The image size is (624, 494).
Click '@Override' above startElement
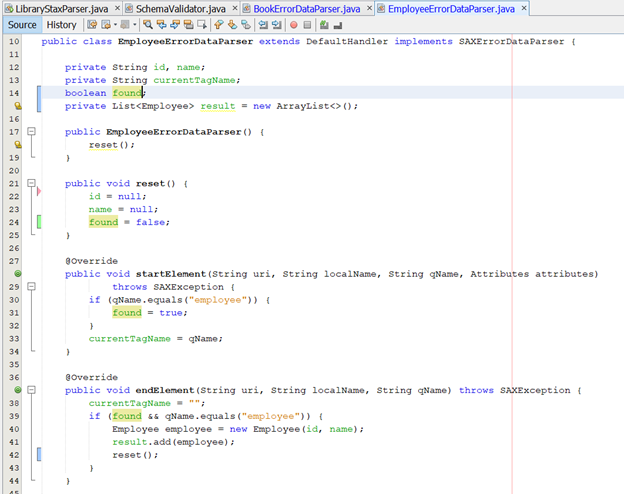point(92,261)
